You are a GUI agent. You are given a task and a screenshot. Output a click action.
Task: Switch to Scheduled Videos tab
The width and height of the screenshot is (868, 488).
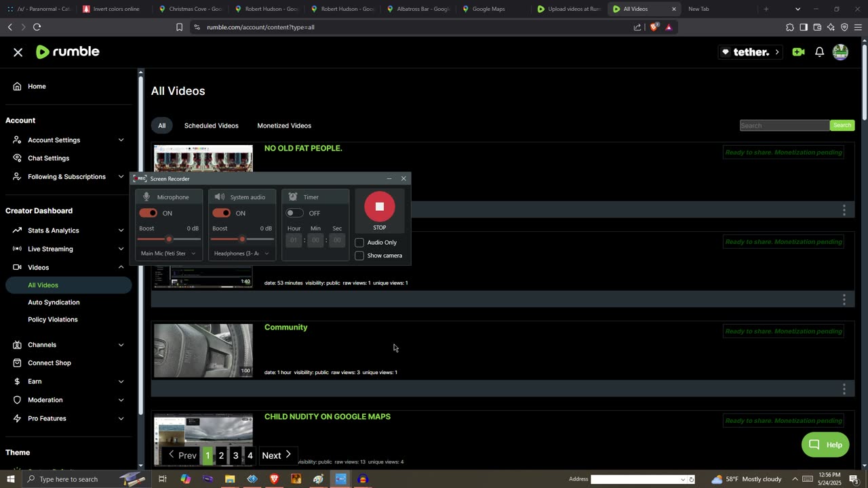tap(211, 125)
